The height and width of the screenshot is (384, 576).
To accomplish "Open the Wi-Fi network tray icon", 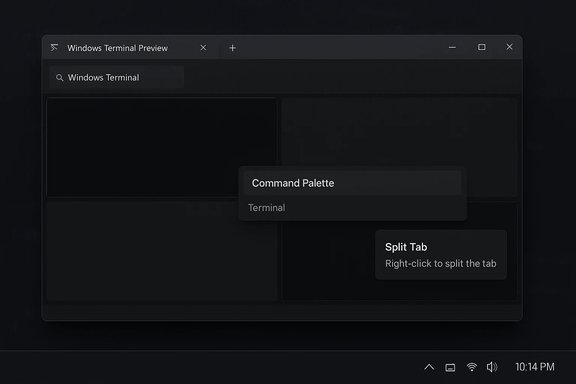I will click(x=472, y=367).
